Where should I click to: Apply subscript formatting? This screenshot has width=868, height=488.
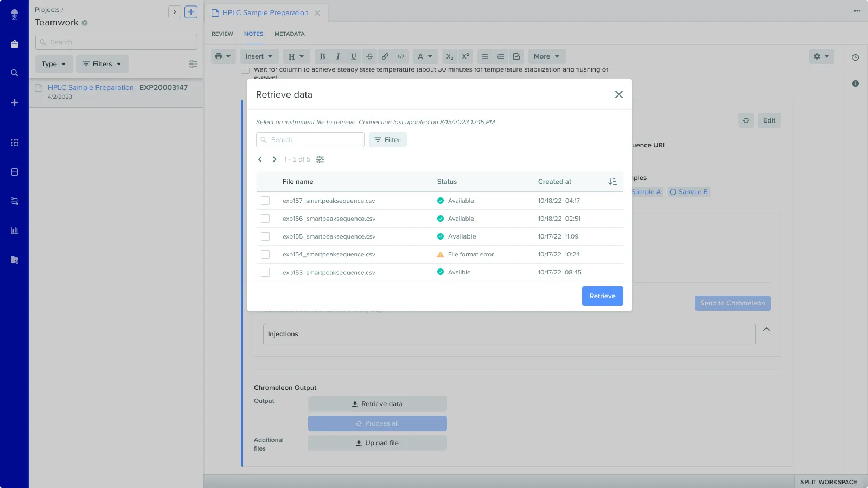(450, 56)
